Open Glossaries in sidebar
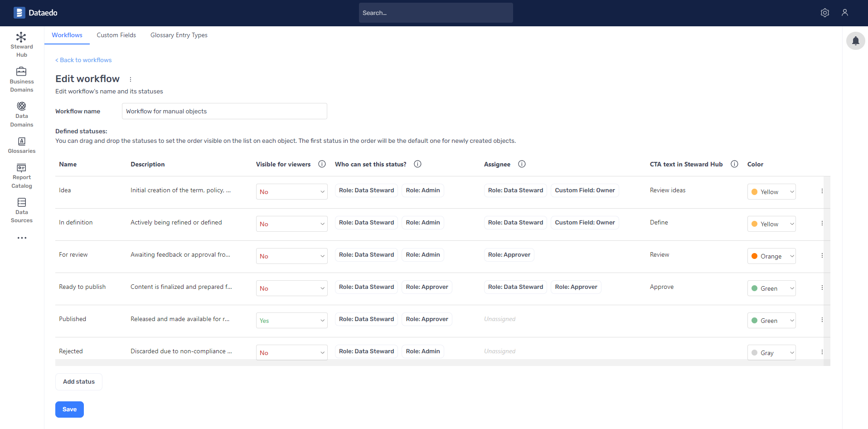 click(22, 145)
